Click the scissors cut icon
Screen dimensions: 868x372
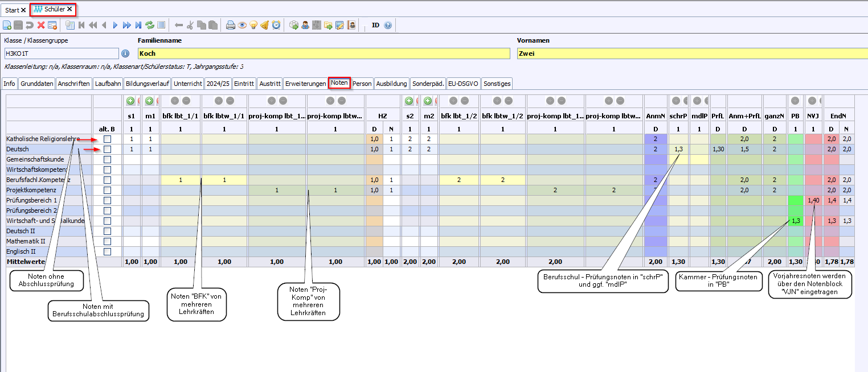(190, 25)
